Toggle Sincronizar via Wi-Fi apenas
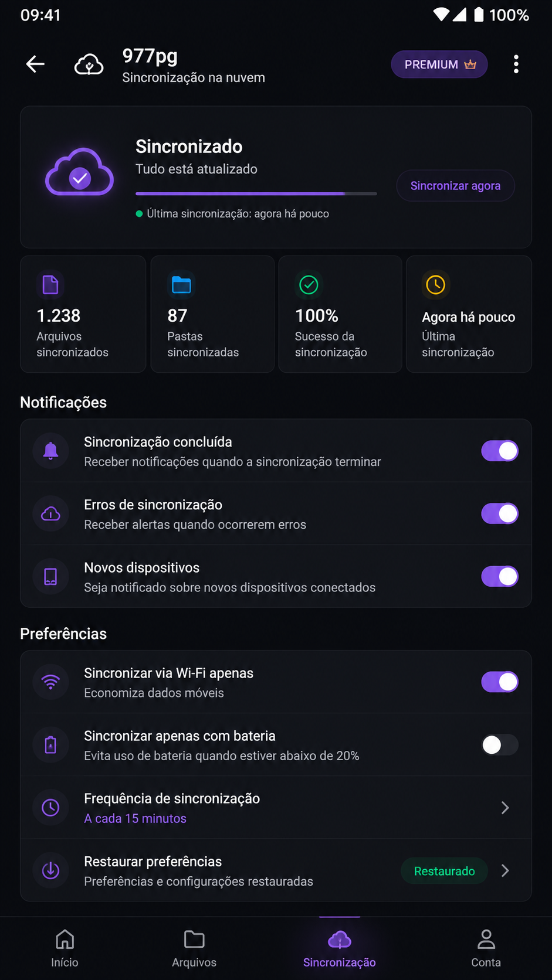This screenshot has height=980, width=552. pyautogui.click(x=500, y=682)
